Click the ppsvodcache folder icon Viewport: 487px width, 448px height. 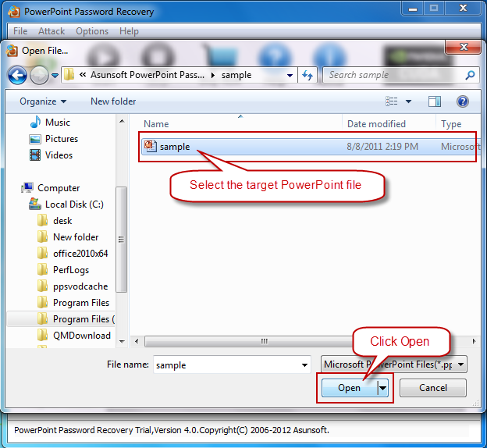(43, 286)
